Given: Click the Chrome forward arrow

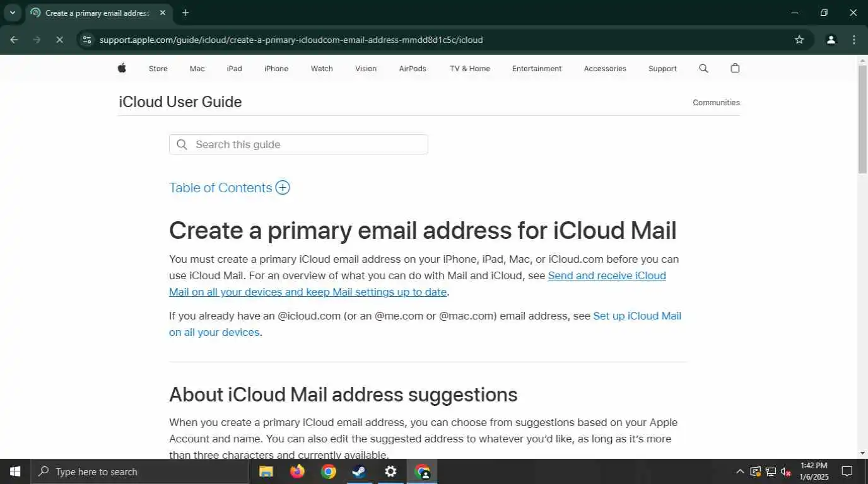Looking at the screenshot, I should point(37,40).
